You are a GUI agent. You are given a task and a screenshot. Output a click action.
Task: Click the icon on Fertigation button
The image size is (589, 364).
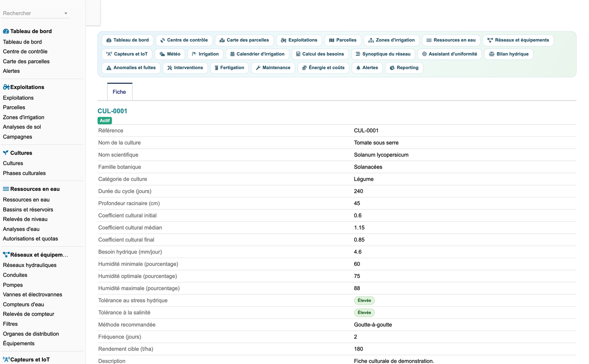(x=216, y=68)
